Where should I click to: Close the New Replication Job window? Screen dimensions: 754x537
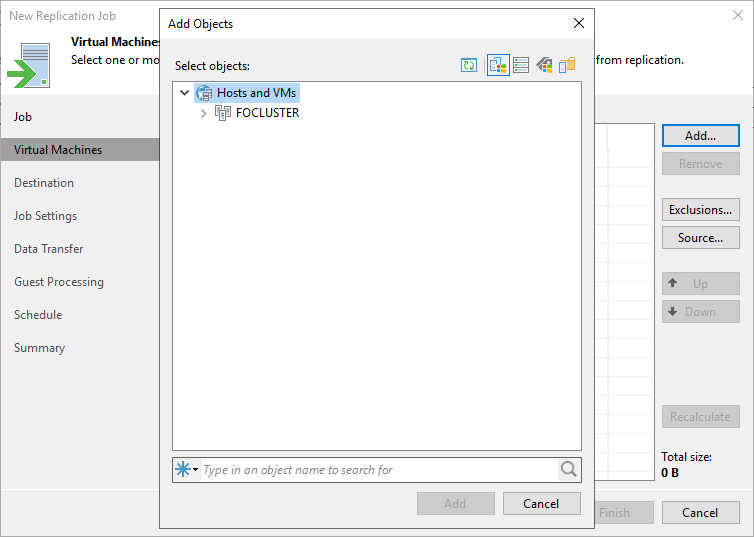point(738,15)
